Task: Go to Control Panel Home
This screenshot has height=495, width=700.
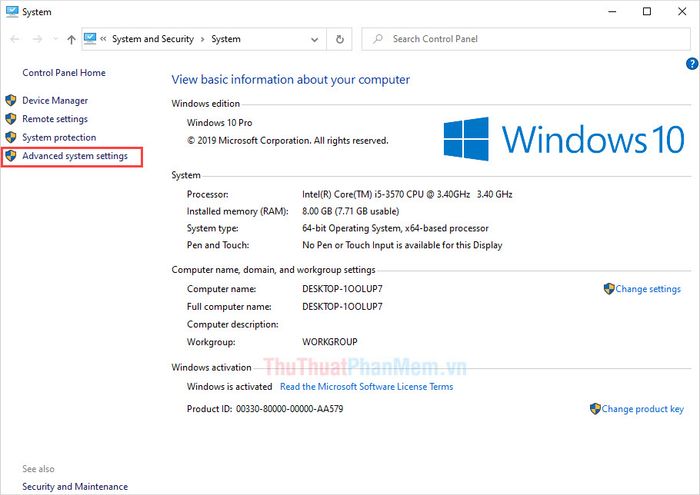Action: 64,73
